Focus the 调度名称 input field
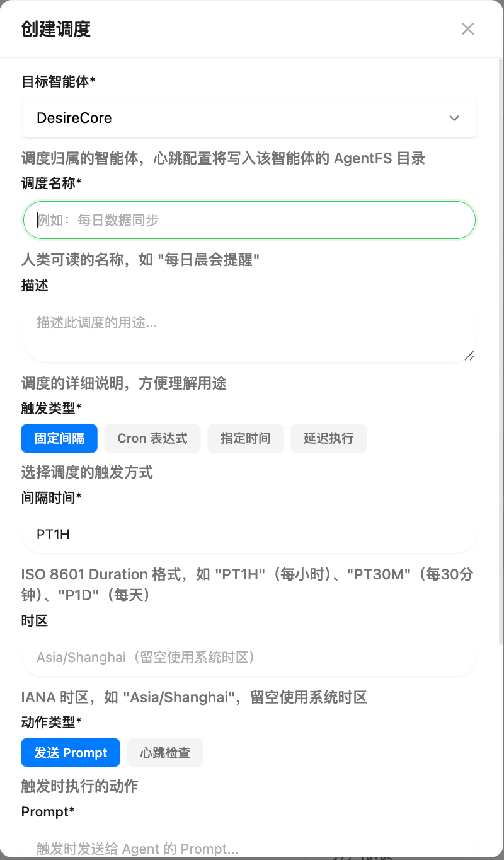This screenshot has width=504, height=860. click(x=249, y=220)
